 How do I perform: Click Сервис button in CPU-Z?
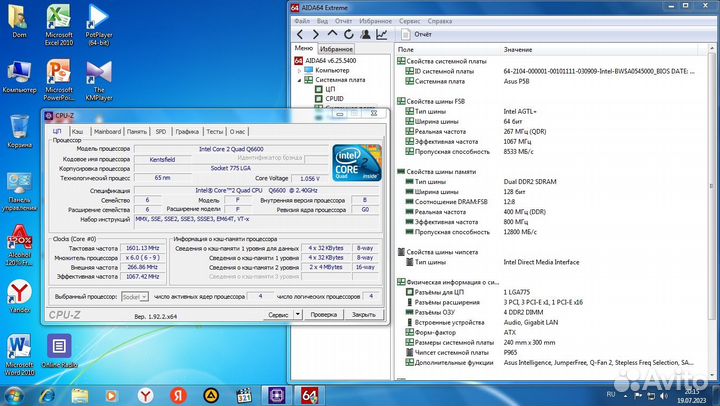click(278, 315)
